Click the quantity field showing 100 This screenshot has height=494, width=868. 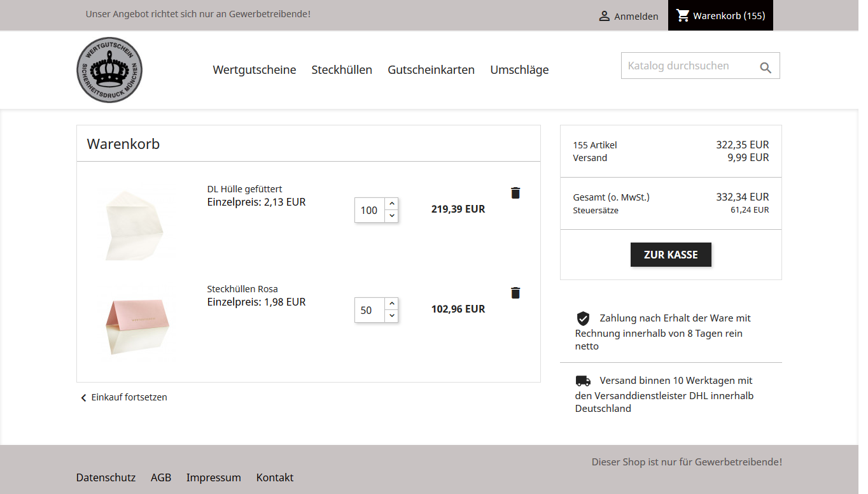tap(370, 210)
